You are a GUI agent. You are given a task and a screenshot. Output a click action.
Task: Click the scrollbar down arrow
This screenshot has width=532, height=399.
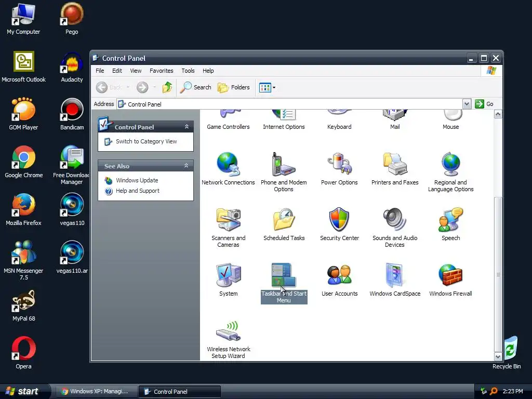point(498,356)
